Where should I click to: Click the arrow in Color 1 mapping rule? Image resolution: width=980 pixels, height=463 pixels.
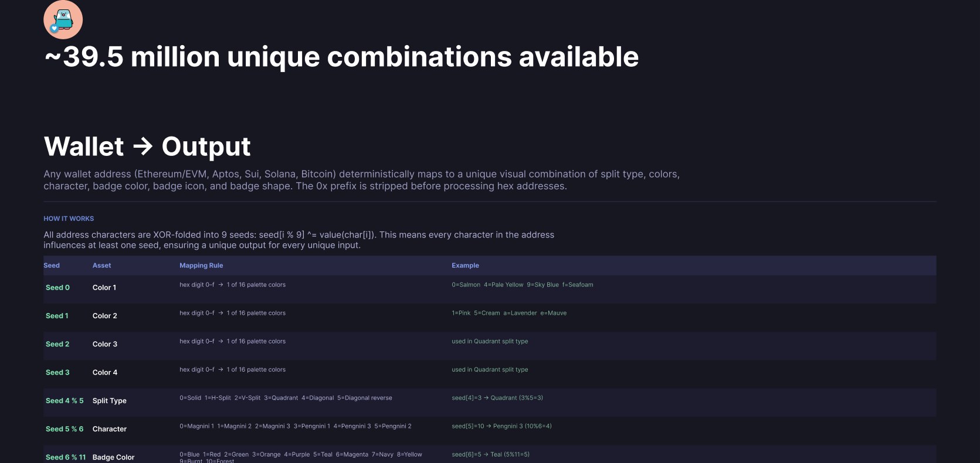(221, 285)
